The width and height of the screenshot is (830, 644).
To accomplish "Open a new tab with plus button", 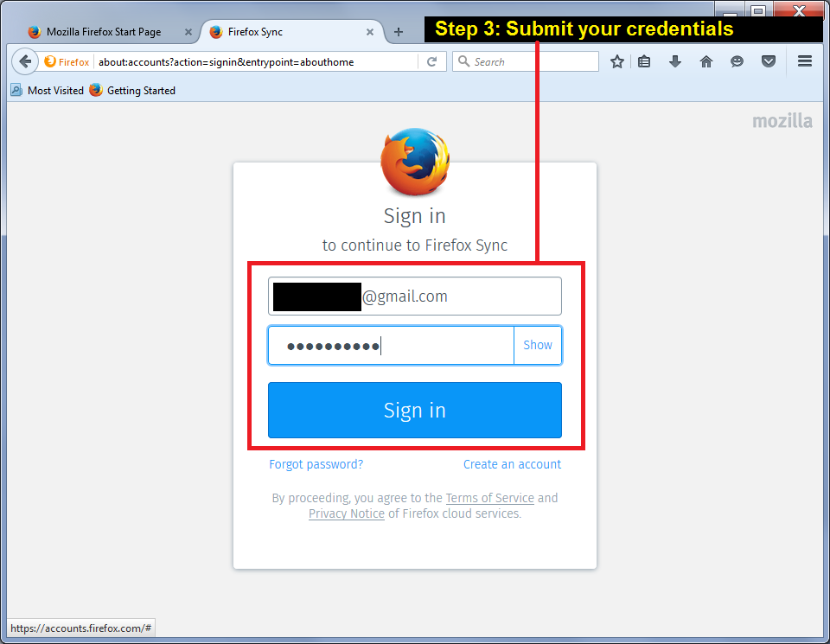I will click(x=399, y=32).
